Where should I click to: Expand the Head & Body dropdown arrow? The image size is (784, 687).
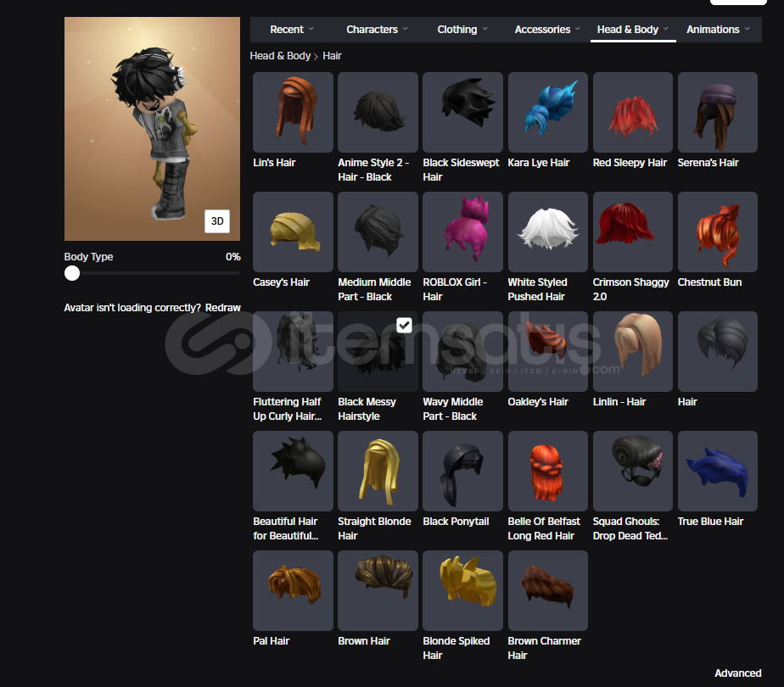665,29
